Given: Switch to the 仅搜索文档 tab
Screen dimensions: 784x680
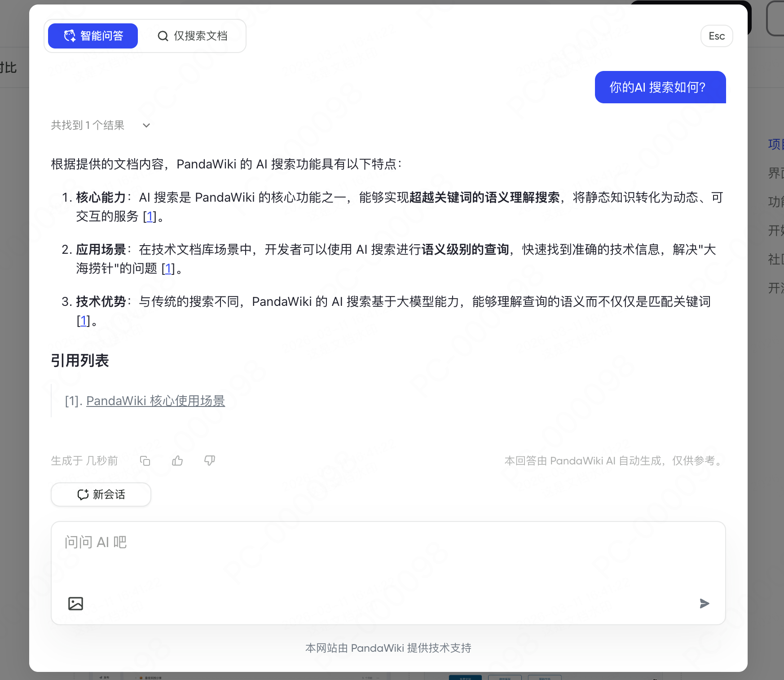Looking at the screenshot, I should click(192, 36).
